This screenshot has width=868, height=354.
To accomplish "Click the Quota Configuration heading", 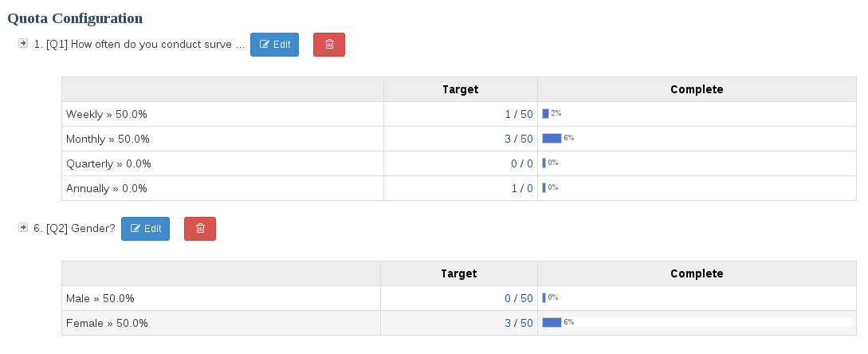I will (75, 18).
